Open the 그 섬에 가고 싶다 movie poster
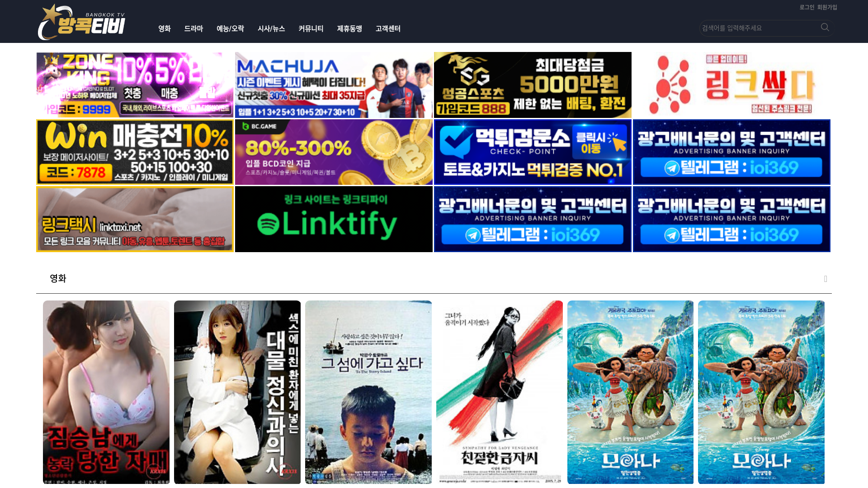Screen dimensions: 868x488 point(368,392)
